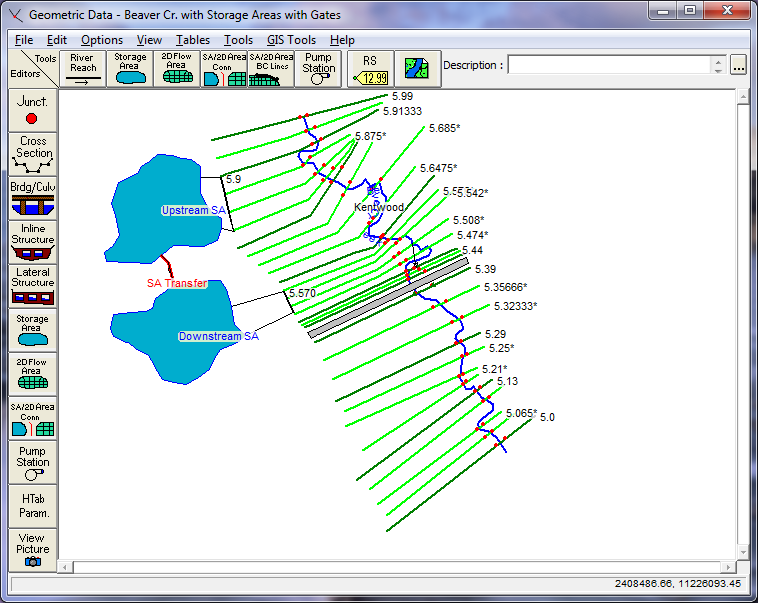Screen dimensions: 758x603
Task: Activate the Pump Station drawing tool
Action: 318,69
